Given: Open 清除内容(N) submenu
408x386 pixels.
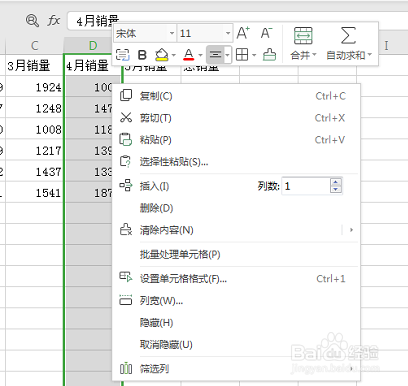Looking at the screenshot, I should pos(236,230).
